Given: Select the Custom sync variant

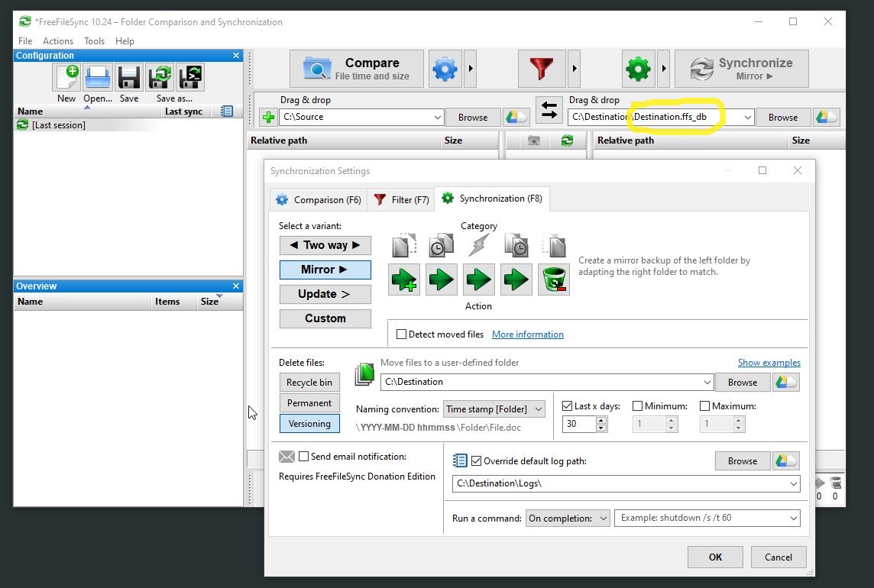Looking at the screenshot, I should pyautogui.click(x=325, y=318).
